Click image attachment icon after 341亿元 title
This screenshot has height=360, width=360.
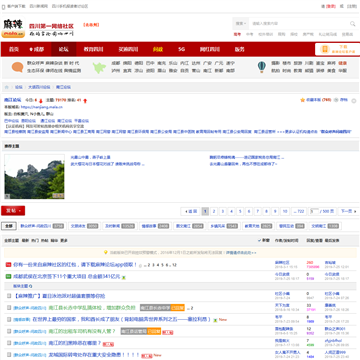coord(124,277)
